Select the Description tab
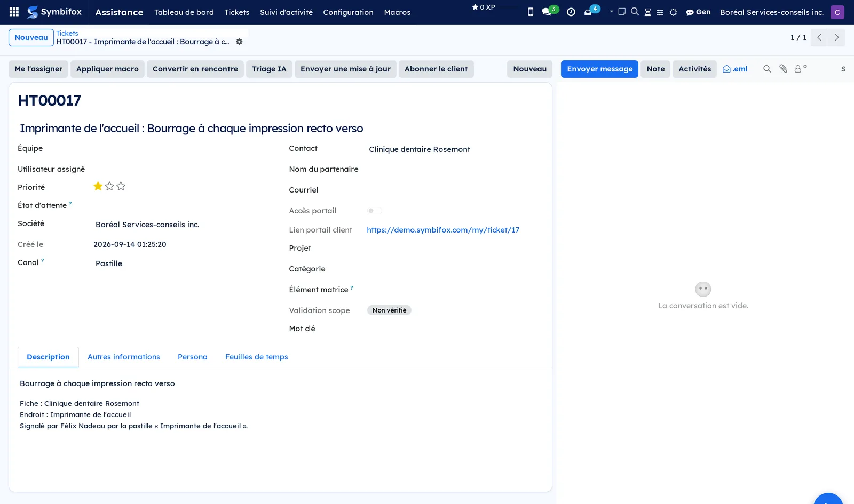Screen dimensions: 854x504 (48, 357)
